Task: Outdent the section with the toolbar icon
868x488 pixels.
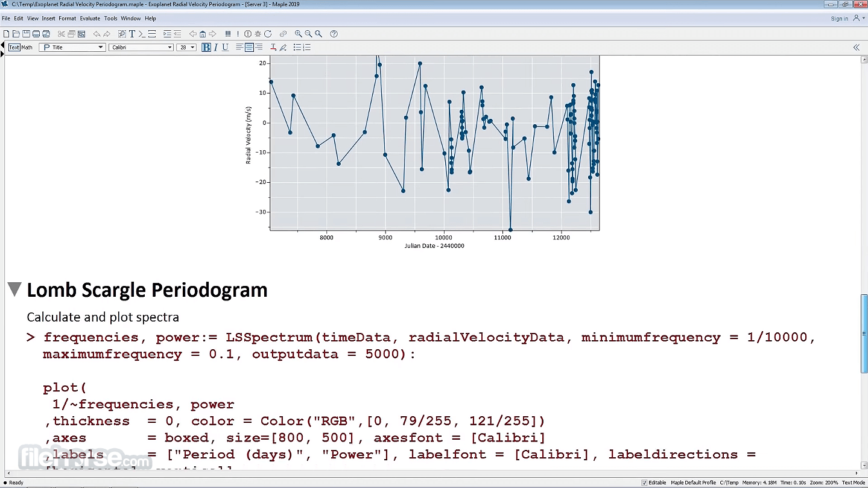Action: (177, 34)
